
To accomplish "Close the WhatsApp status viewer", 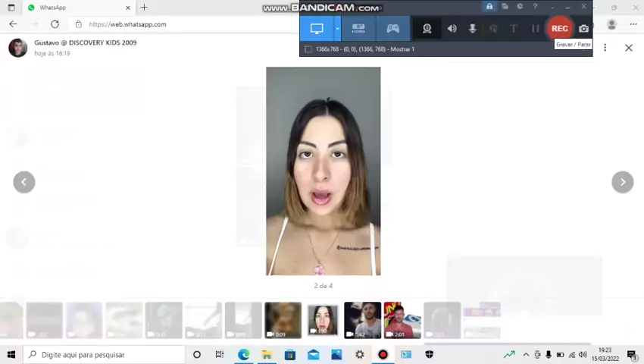I will (628, 48).
